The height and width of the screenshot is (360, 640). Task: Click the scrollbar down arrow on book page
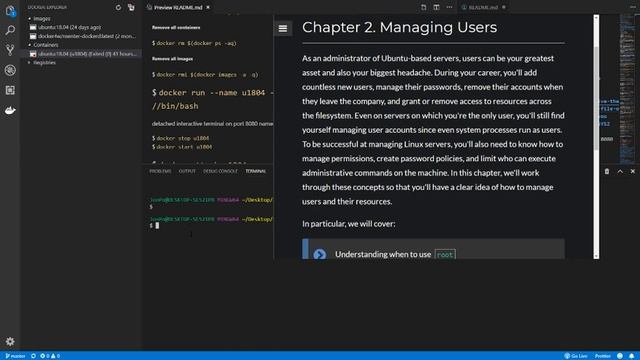coord(596,256)
